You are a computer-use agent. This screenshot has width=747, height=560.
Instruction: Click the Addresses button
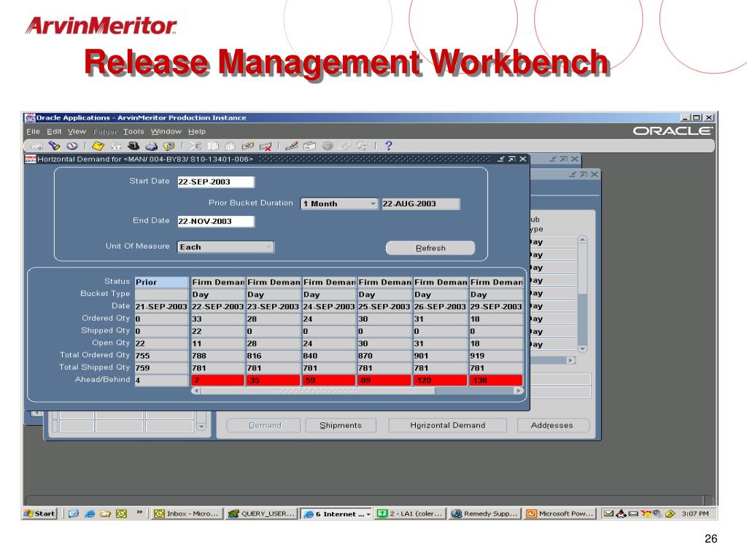coord(553,425)
